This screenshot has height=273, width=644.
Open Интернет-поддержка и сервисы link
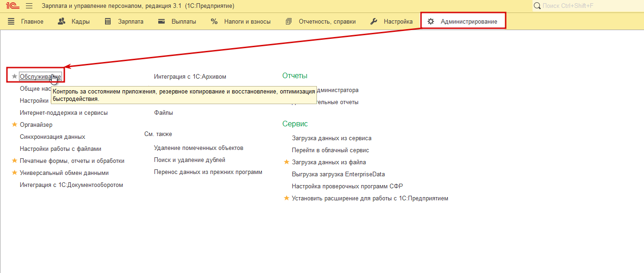click(64, 113)
